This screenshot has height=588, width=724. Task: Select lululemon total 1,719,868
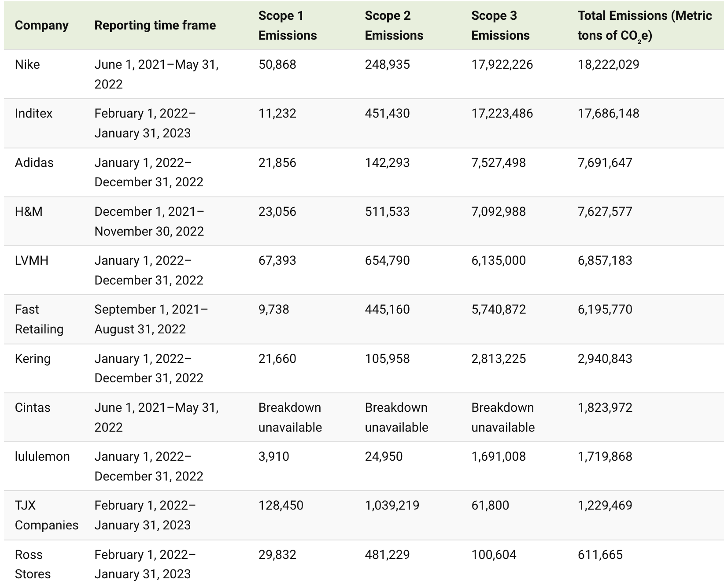point(605,457)
